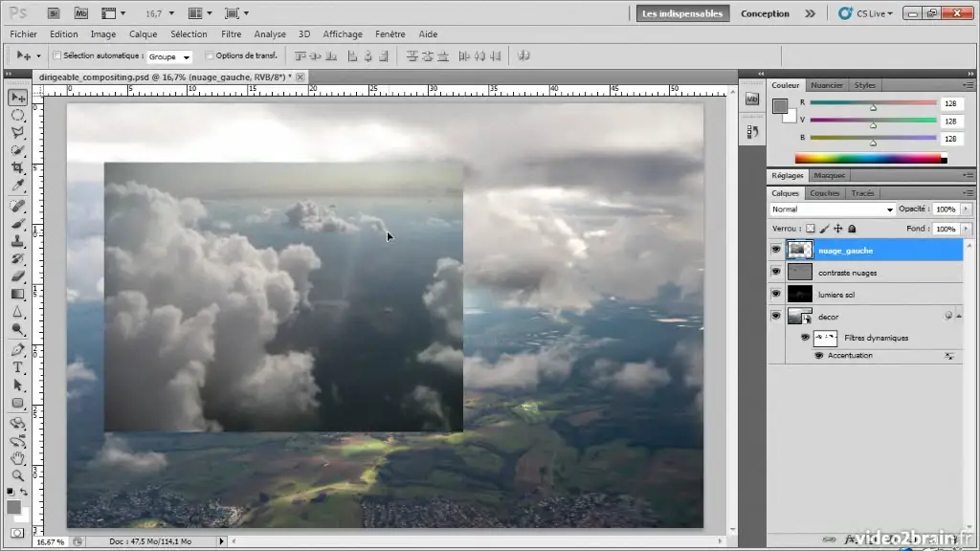Hide the contraste nuages layer
Image resolution: width=980 pixels, height=551 pixels.
pyautogui.click(x=775, y=273)
